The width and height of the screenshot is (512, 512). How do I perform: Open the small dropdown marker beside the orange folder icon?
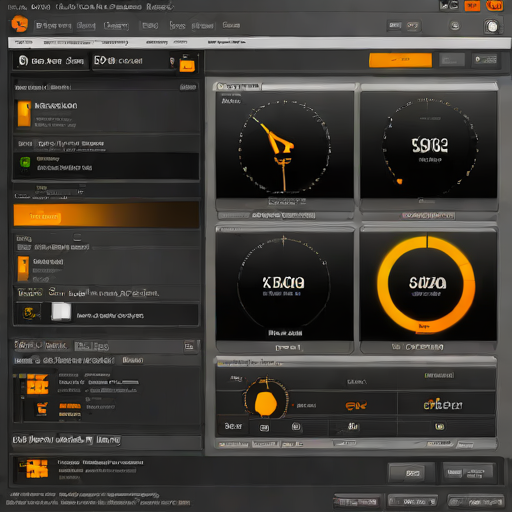tap(172, 61)
